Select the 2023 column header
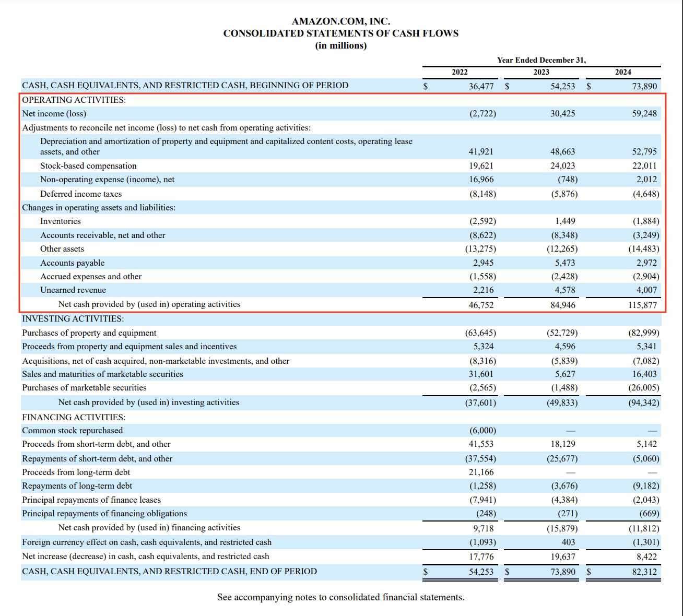 tap(541, 72)
